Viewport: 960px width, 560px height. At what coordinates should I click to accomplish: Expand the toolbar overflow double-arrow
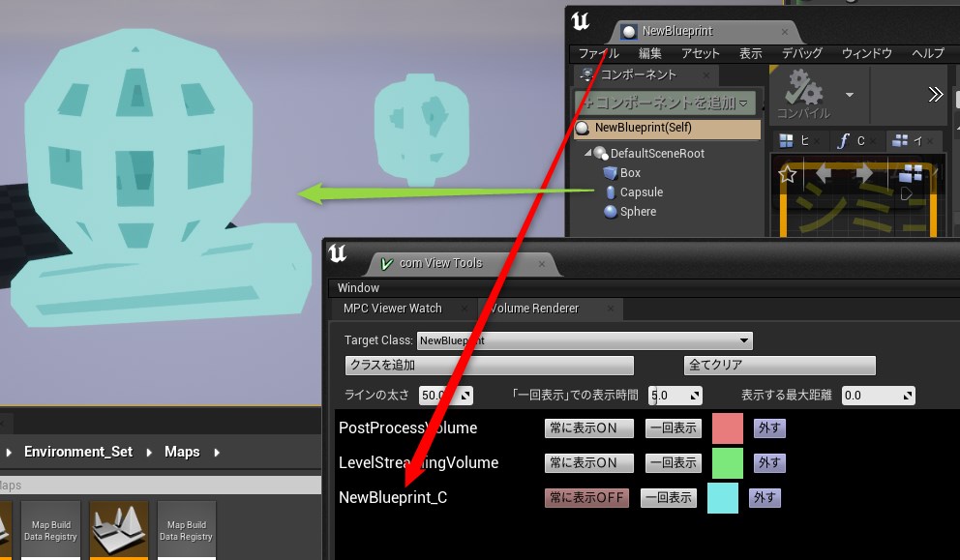click(x=935, y=94)
